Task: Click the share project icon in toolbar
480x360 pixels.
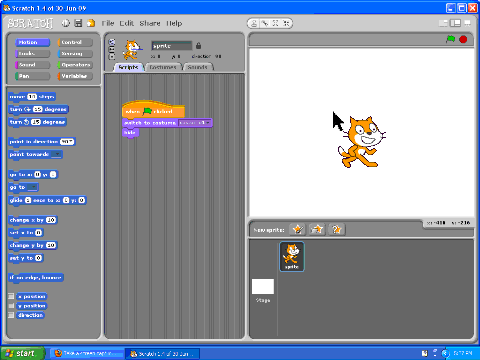Action: (91, 23)
